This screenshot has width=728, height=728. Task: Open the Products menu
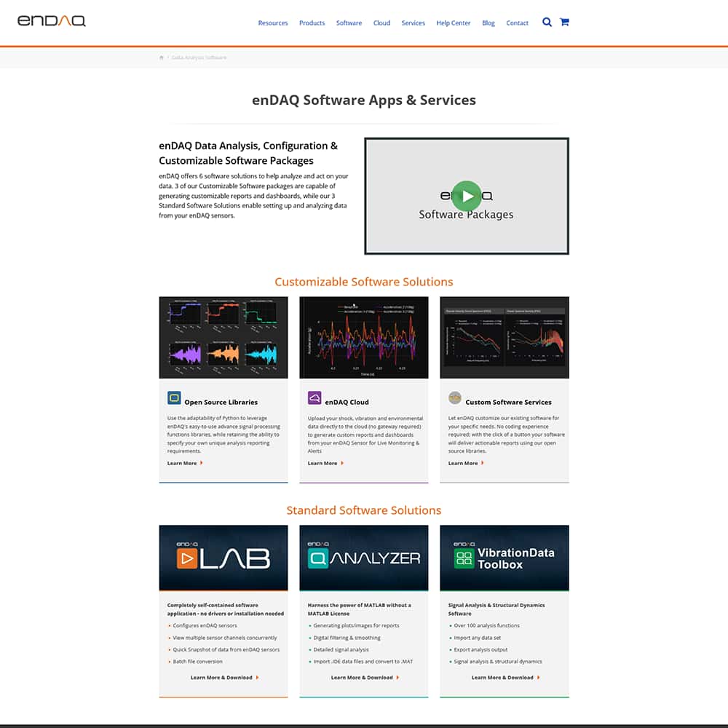[x=312, y=23]
